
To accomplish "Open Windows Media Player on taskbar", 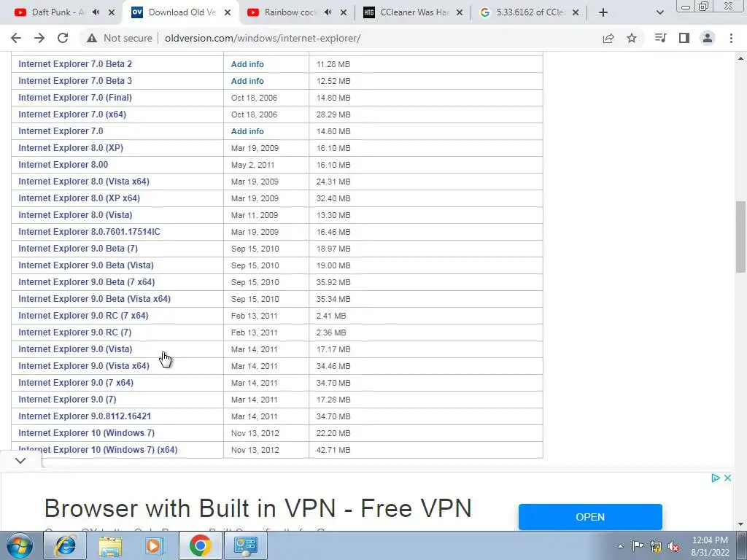I will click(x=155, y=545).
